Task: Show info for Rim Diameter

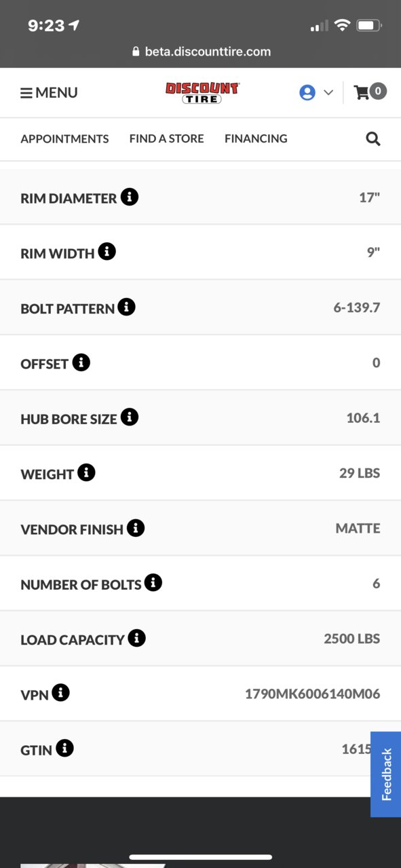Action: click(x=130, y=197)
